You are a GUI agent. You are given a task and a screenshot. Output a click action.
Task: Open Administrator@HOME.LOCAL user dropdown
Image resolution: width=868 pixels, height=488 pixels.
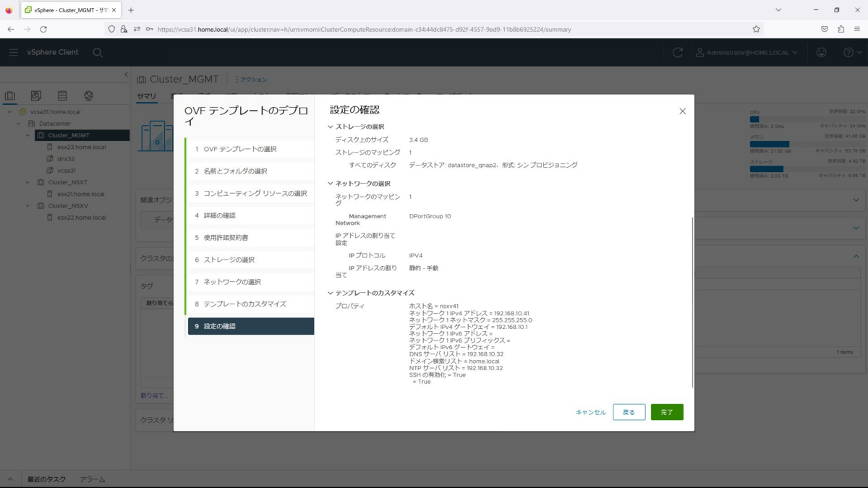(x=746, y=52)
